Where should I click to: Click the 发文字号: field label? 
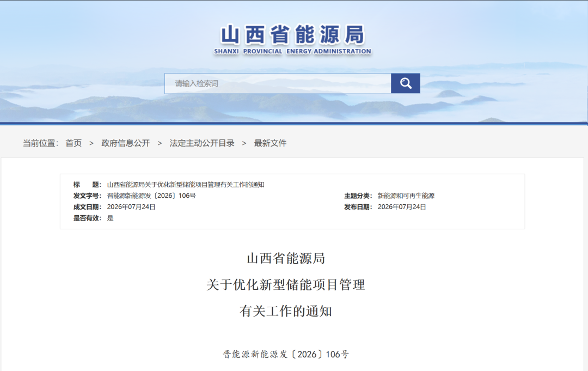[x=87, y=196]
